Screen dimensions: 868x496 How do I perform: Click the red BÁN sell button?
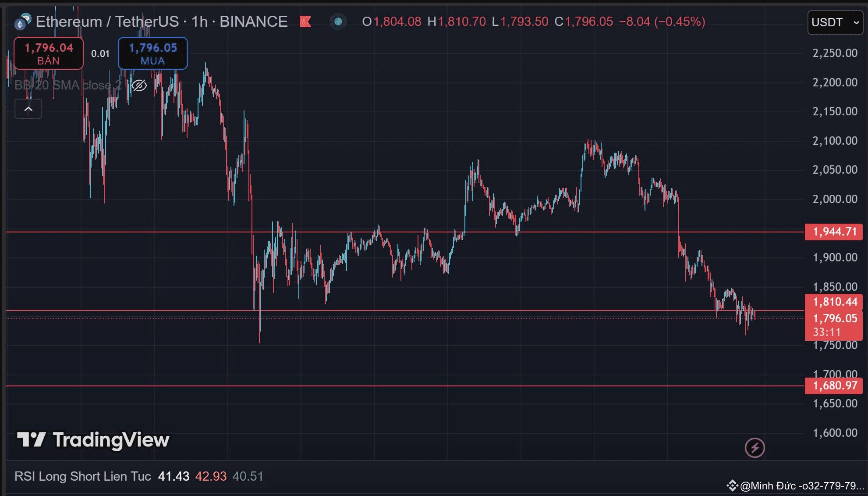(x=49, y=54)
